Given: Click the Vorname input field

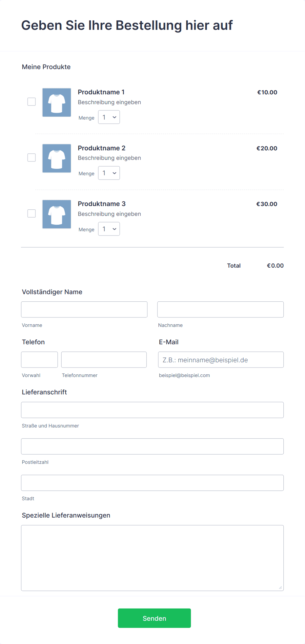Looking at the screenshot, I should (84, 310).
